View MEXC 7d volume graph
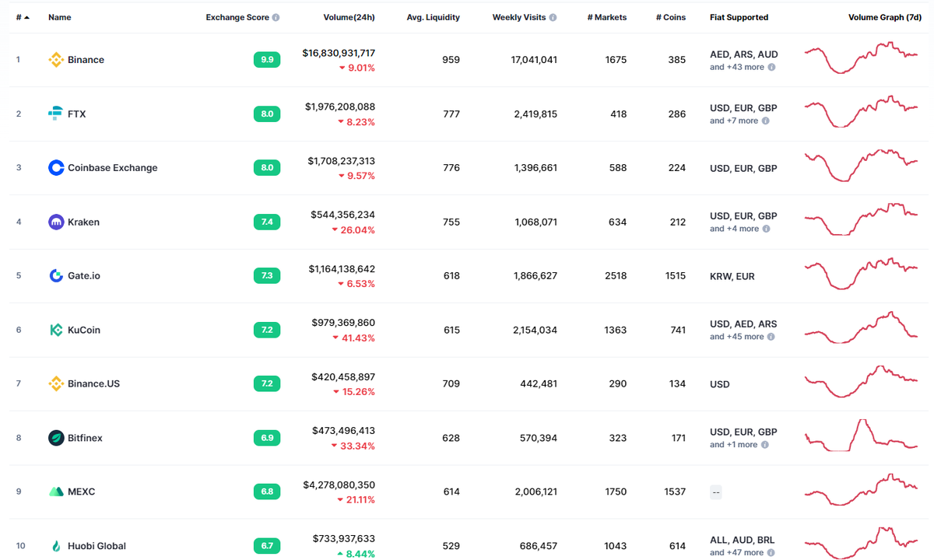Viewport: 934px width, 560px height. click(862, 490)
